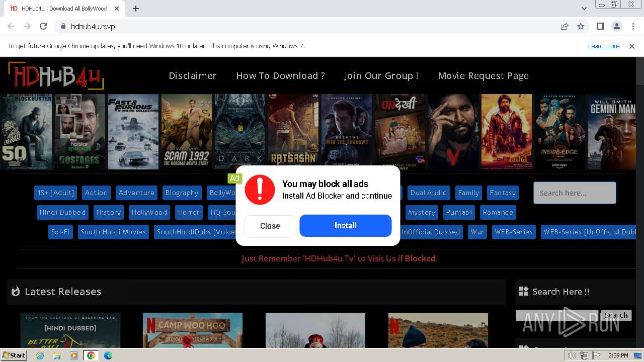Click the Install button in ad popup
The width and height of the screenshot is (644, 362).
pyautogui.click(x=346, y=226)
